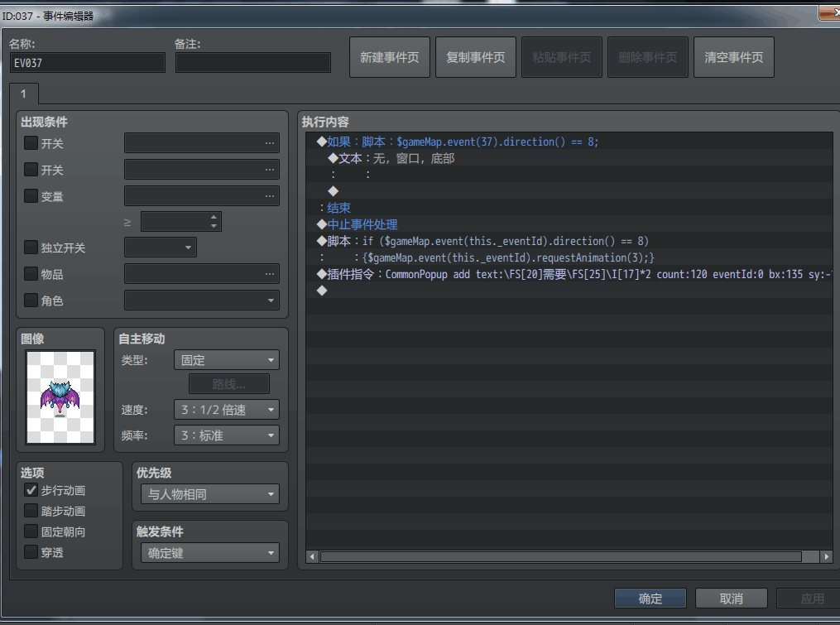Enable the 变量 condition checkbox
This screenshot has width=840, height=625.
[31, 195]
